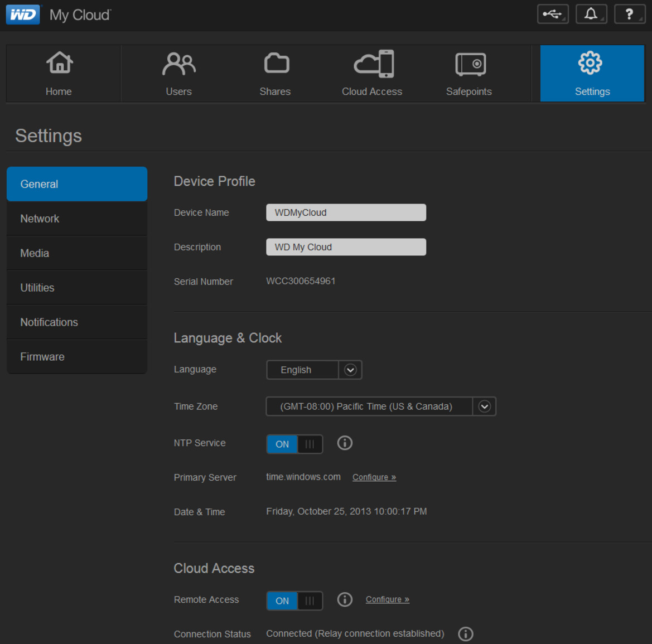Click the Shares folder icon
The image size is (652, 644).
pyautogui.click(x=277, y=63)
